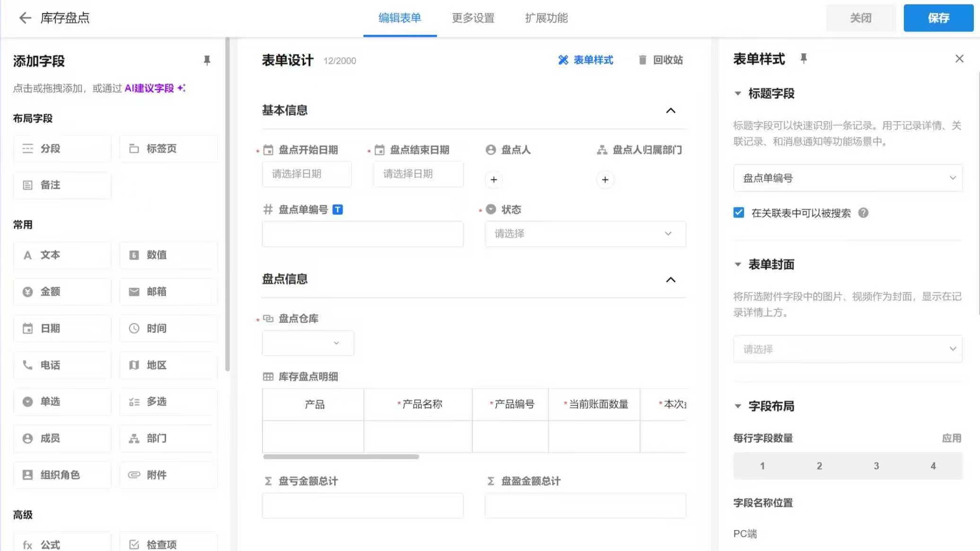Select 4 fields per row option
The image size is (980, 551).
click(x=933, y=466)
